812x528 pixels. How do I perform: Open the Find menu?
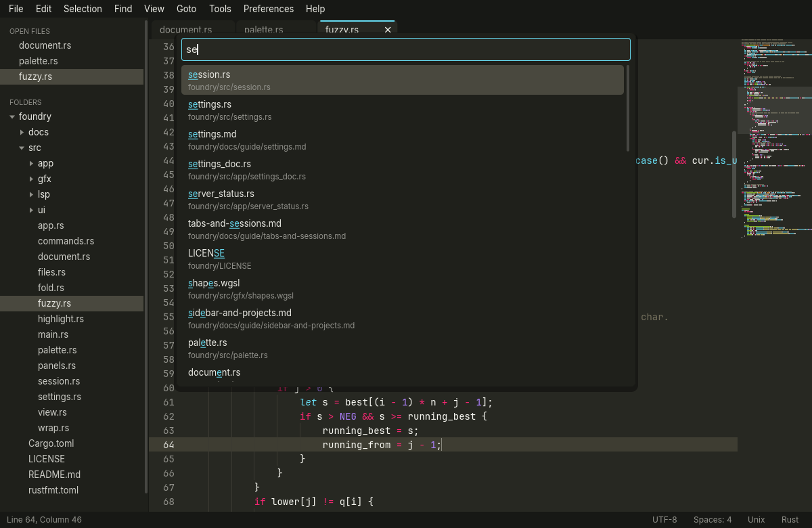pyautogui.click(x=123, y=9)
